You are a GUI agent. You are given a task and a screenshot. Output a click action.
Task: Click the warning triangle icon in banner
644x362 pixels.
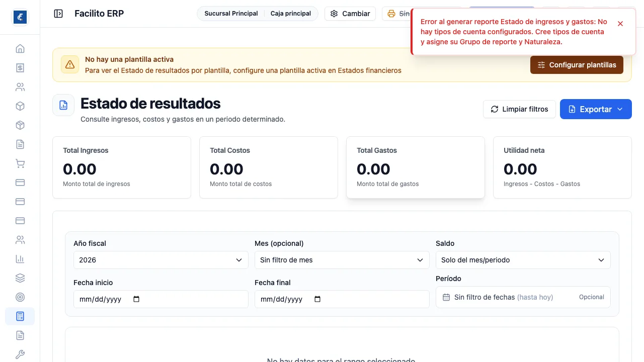[x=70, y=64]
